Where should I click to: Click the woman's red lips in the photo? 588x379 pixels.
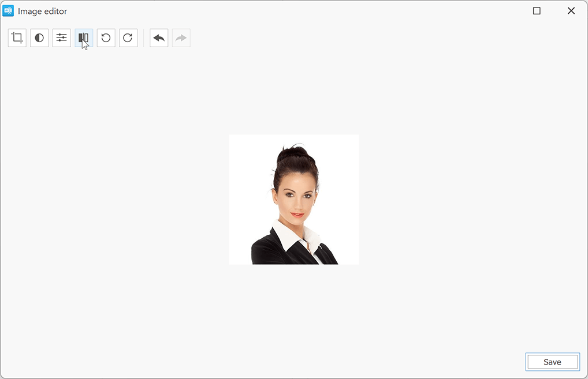pos(297,215)
